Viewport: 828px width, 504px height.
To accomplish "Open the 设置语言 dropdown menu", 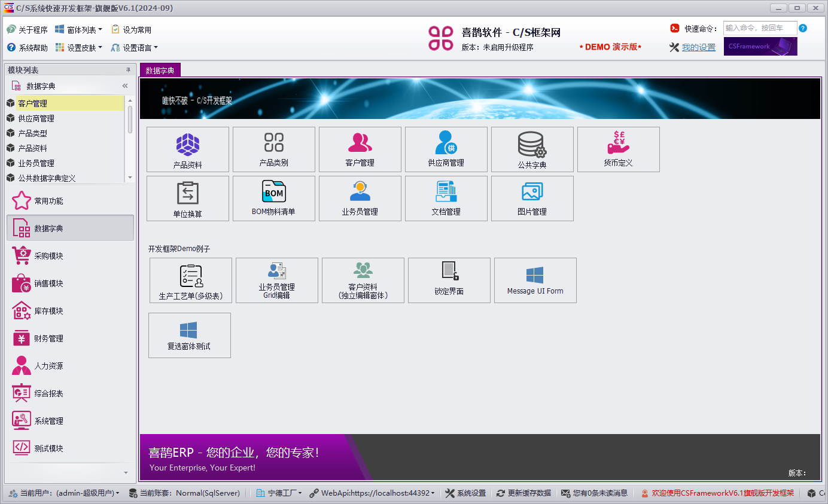I will (x=135, y=48).
